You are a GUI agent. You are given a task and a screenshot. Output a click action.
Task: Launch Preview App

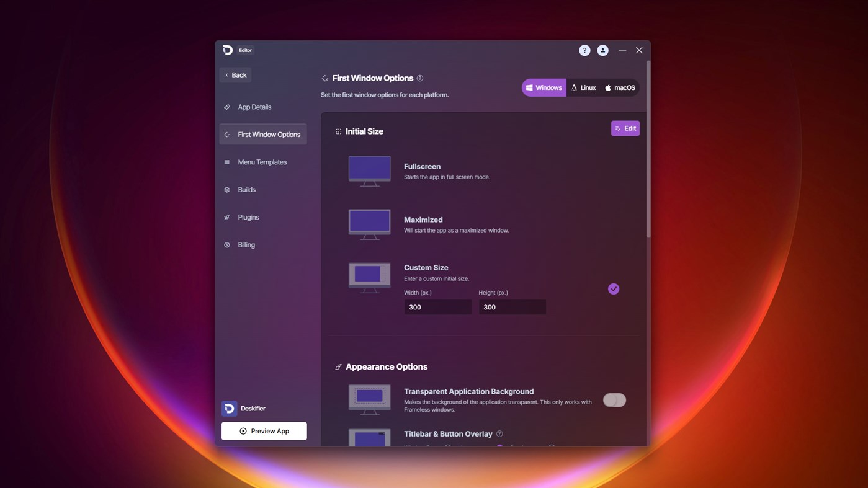point(264,431)
